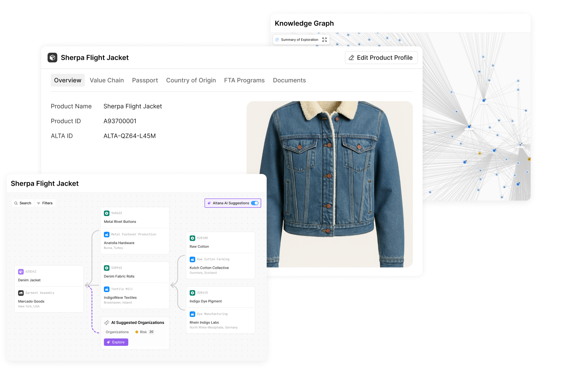The height and width of the screenshot is (369, 588).
Task: Select the Metal Rivet Buttons node title
Action: [x=120, y=222]
